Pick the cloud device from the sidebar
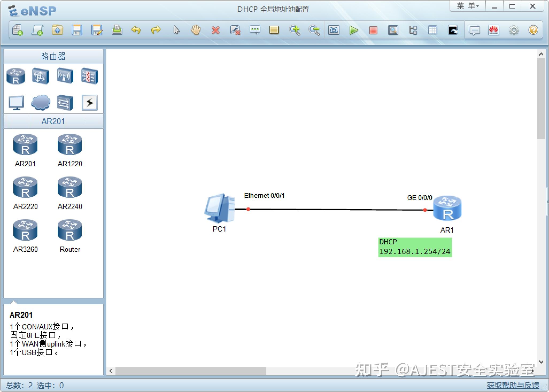This screenshot has width=549, height=392. click(40, 102)
